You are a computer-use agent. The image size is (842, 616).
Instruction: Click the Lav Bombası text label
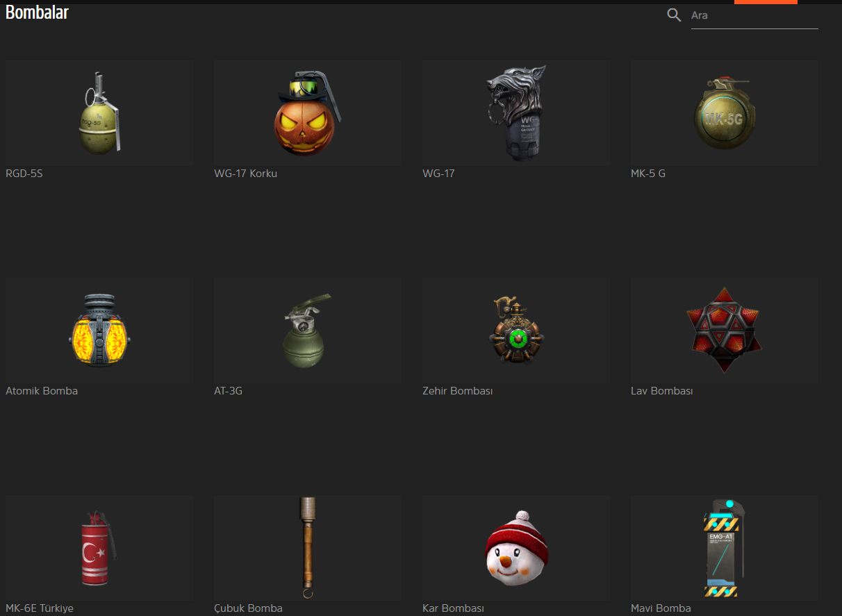tap(661, 391)
